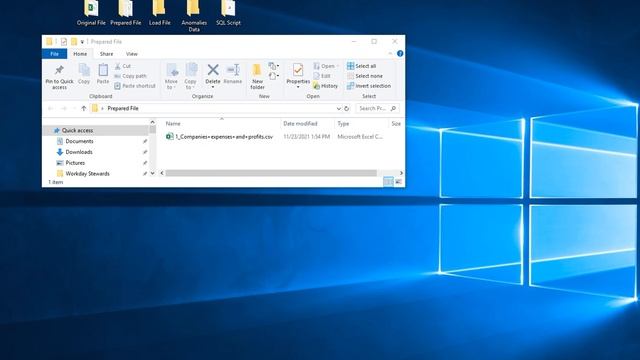The image size is (640, 360).
Task: Click Select all
Action: (361, 66)
